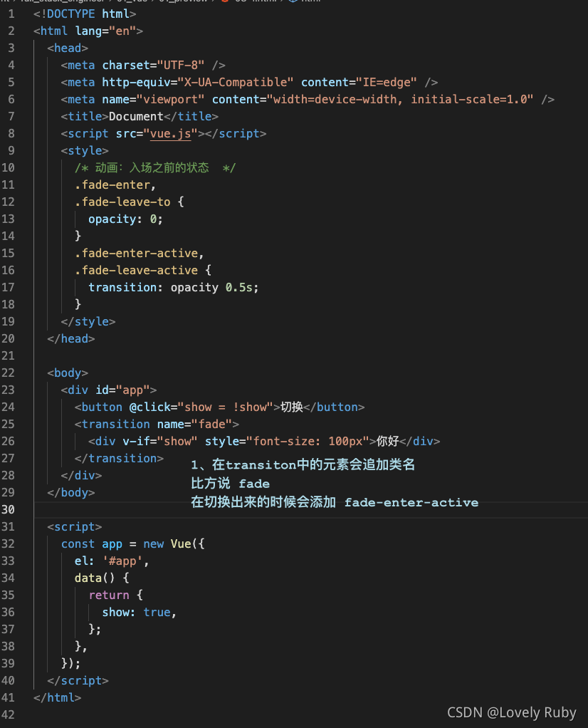The image size is (588, 728).
Task: Click the "UTF-8" charset value
Action: [x=181, y=66]
